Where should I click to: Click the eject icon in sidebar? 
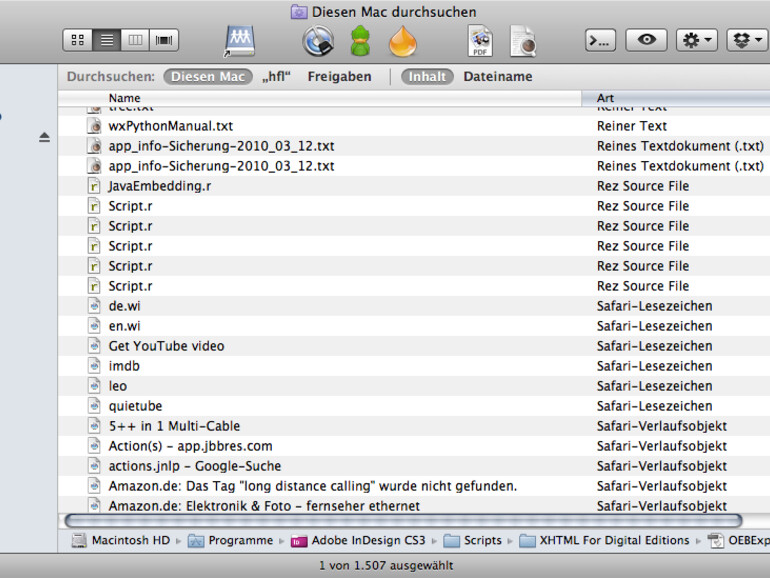click(x=44, y=137)
